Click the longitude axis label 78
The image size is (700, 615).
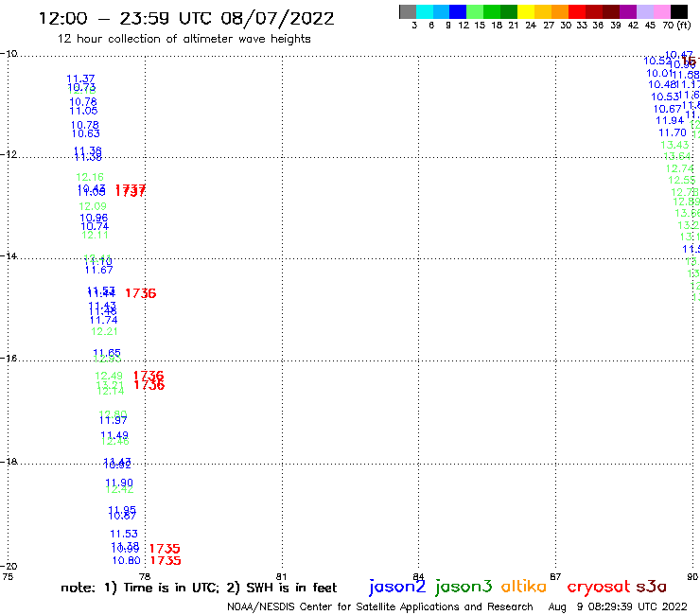coord(145,576)
